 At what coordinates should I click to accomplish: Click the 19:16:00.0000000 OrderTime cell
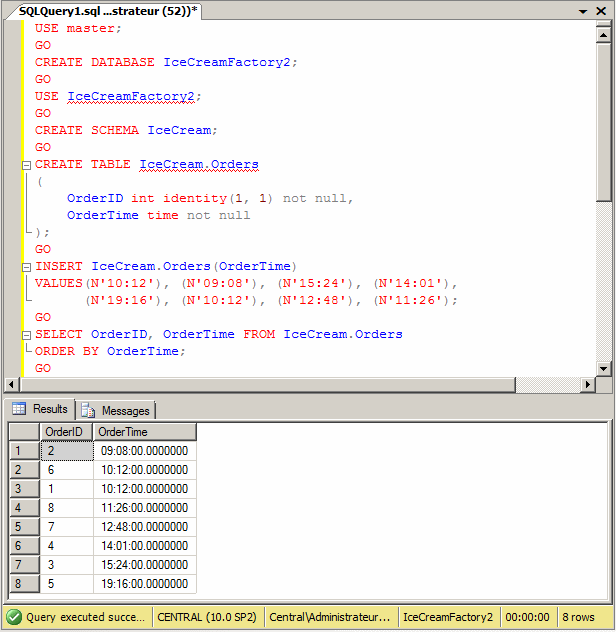coord(145,583)
